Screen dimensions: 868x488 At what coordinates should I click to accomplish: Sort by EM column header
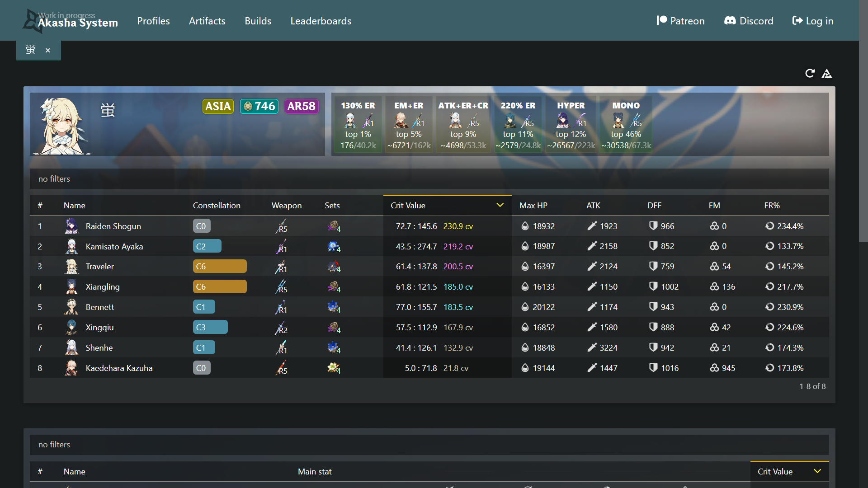coord(714,206)
